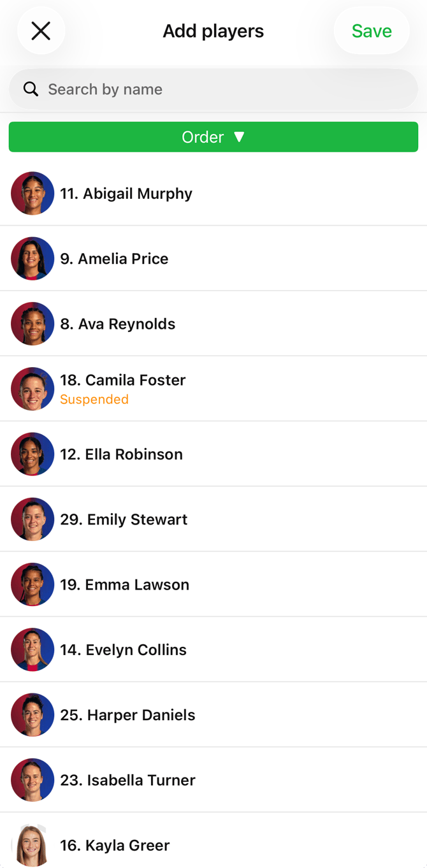Select 23. Isabella Turner entry
The height and width of the screenshot is (868, 427).
(x=213, y=780)
